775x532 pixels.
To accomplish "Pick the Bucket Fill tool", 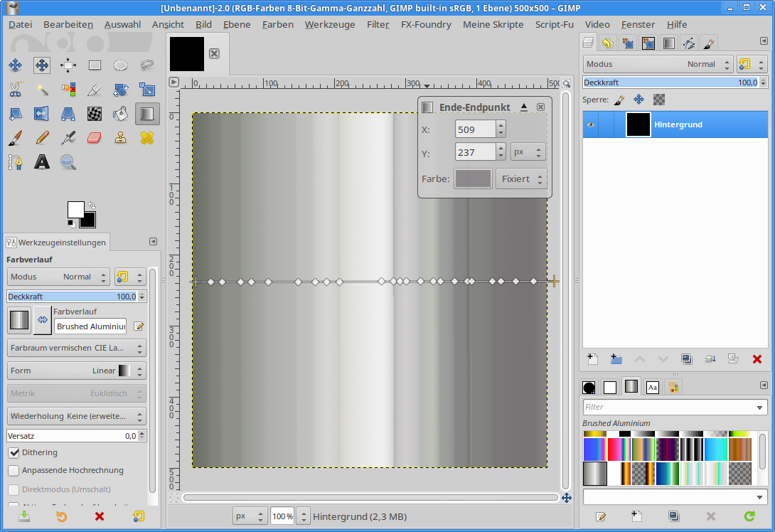I will [x=121, y=114].
